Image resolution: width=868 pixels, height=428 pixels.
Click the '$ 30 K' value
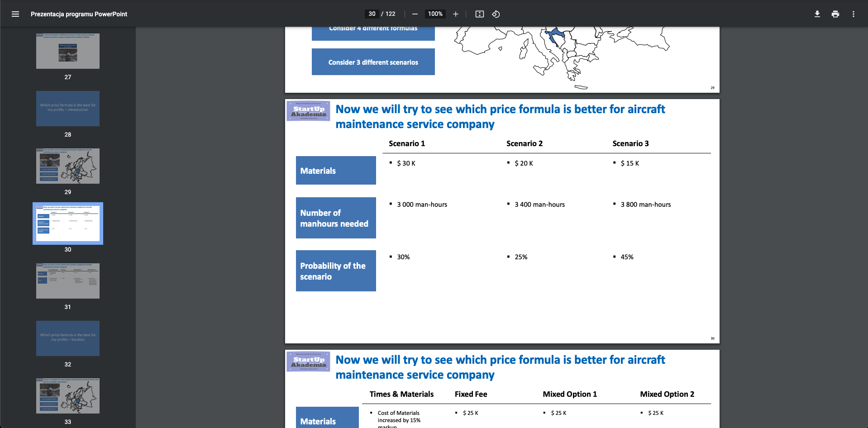click(406, 163)
